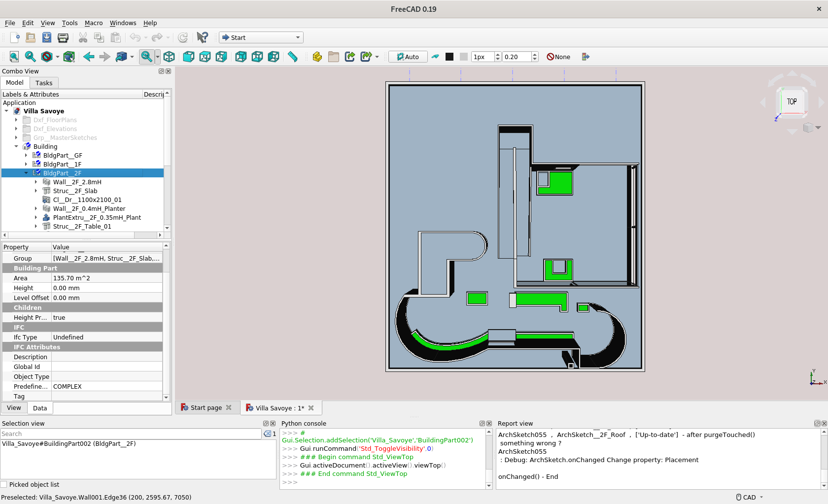The image size is (828, 504).
Task: Open the Start page document tab
Action: (x=206, y=407)
